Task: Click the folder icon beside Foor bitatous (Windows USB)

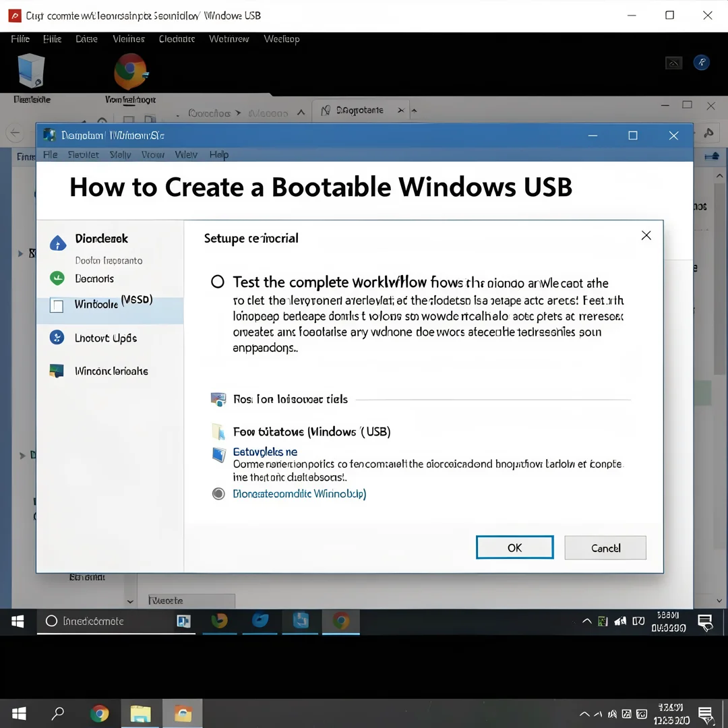Action: 218,432
